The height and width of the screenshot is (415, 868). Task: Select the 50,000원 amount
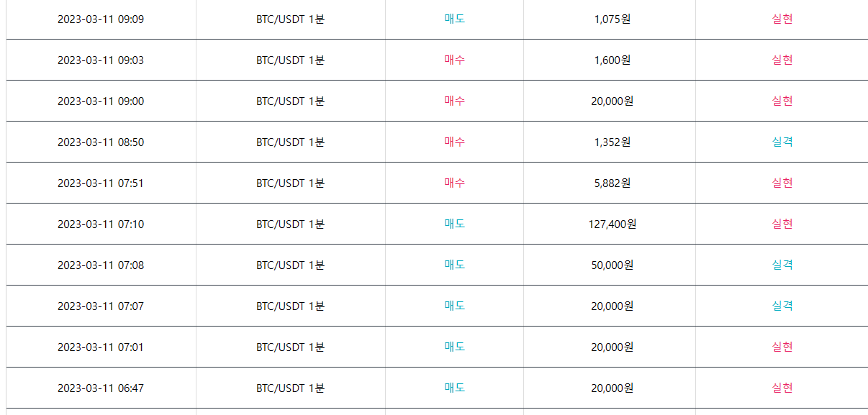click(x=612, y=265)
